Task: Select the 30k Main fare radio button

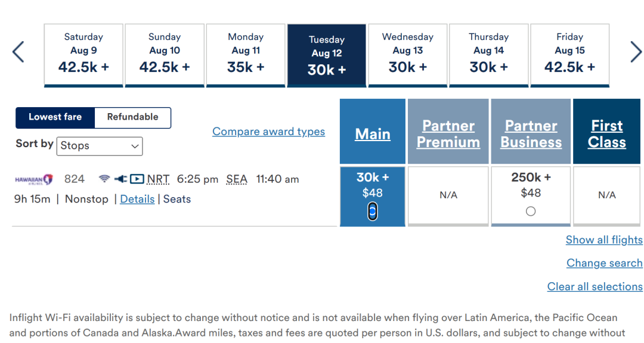Action: pyautogui.click(x=373, y=212)
